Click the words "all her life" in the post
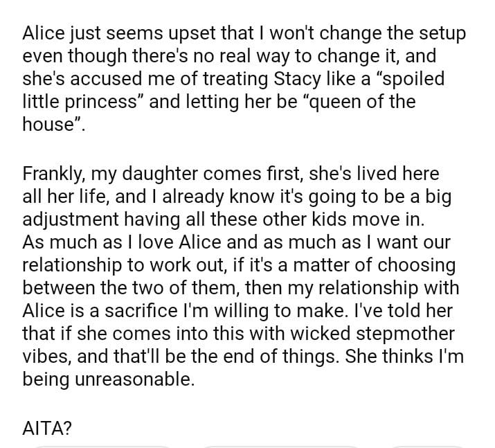Viewport: 495px width, 448px height. tap(62, 197)
